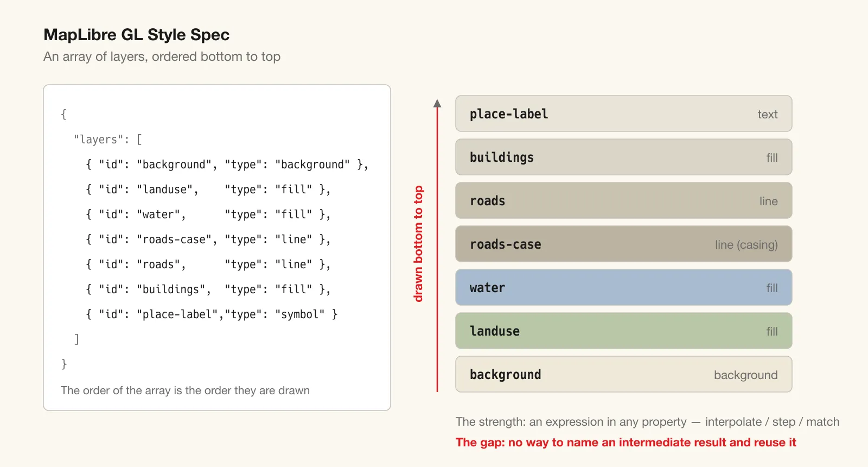The image size is (868, 467).
Task: Click the vertical "drawn bottom to top" label
Action: [418, 244]
